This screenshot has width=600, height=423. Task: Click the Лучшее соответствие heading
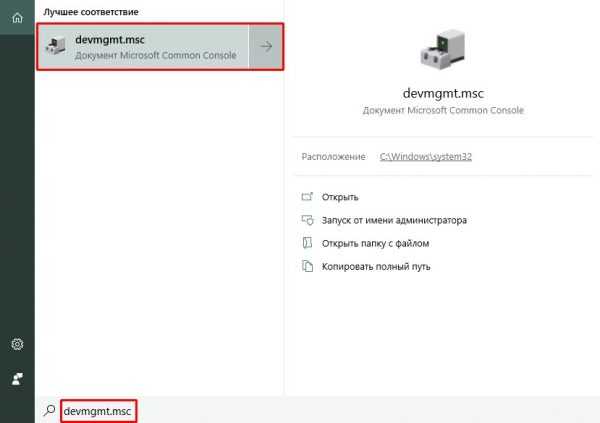(x=91, y=12)
